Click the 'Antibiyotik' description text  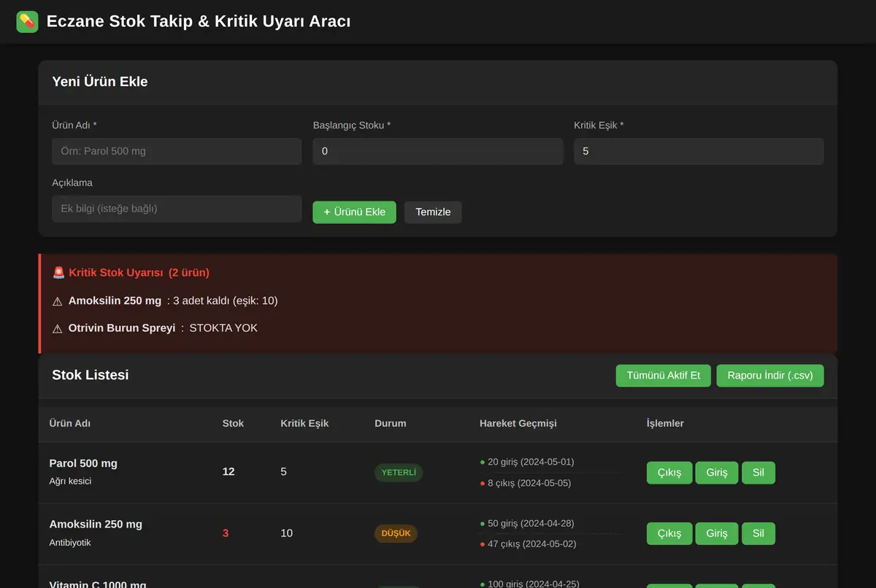tap(70, 543)
